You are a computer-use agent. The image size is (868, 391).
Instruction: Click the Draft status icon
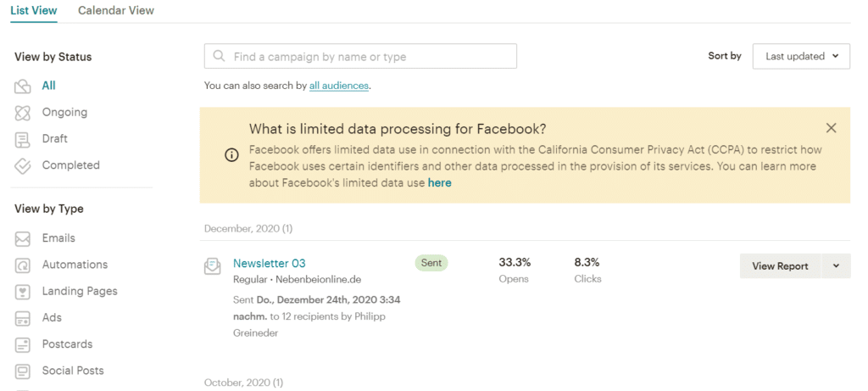[x=23, y=139]
